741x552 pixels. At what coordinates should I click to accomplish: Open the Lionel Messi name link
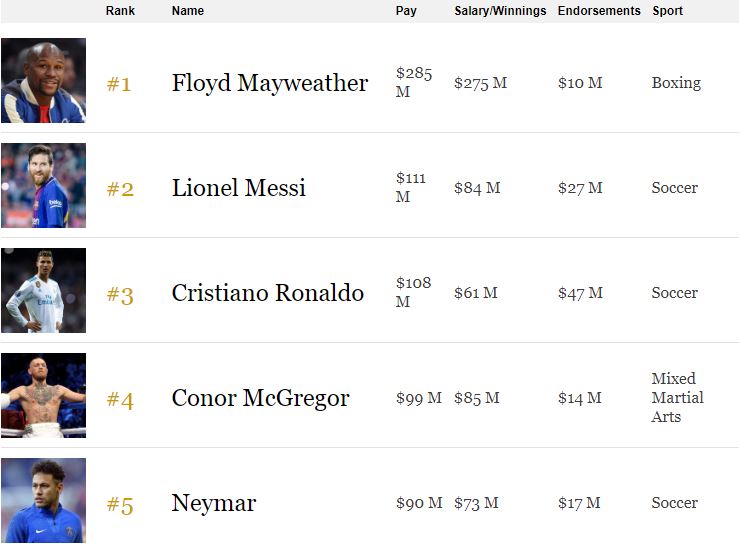pyautogui.click(x=239, y=188)
